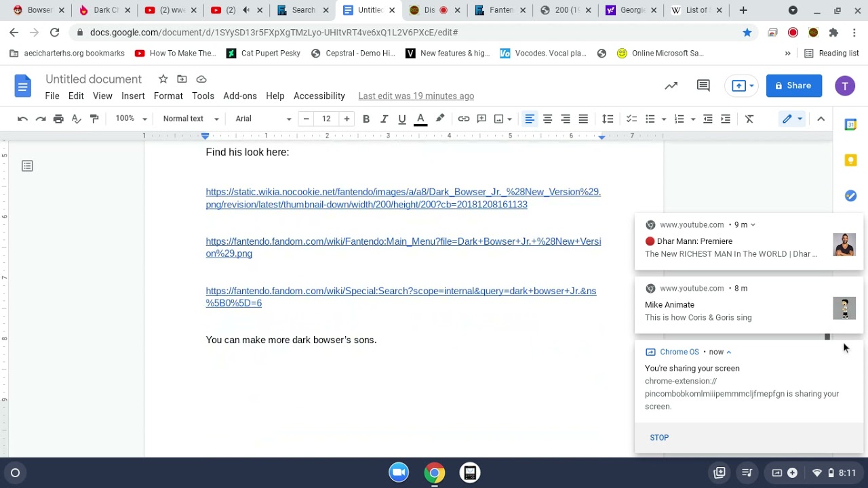Screen dimensions: 868x488
Task: Open the highlight color tool
Action: point(439,119)
